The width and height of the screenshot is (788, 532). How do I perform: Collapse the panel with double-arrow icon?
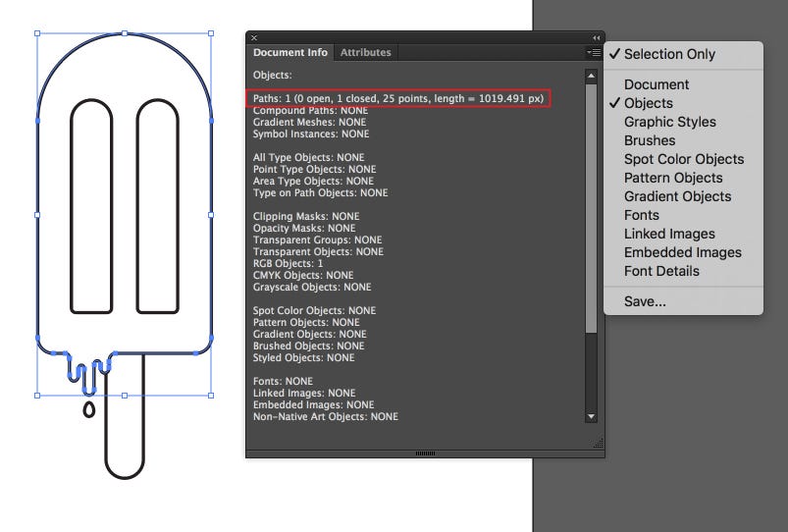point(596,37)
